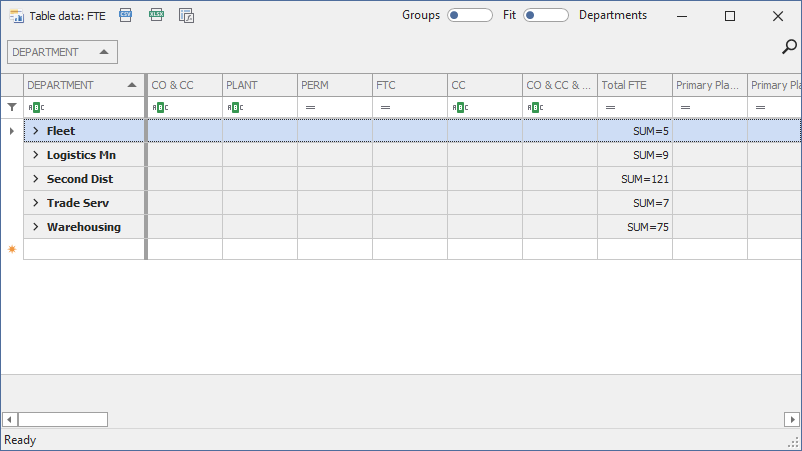Click the new row asterisk marker

point(12,249)
